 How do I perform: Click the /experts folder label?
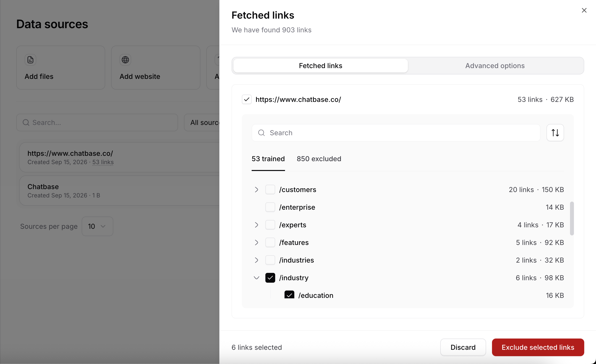point(292,225)
